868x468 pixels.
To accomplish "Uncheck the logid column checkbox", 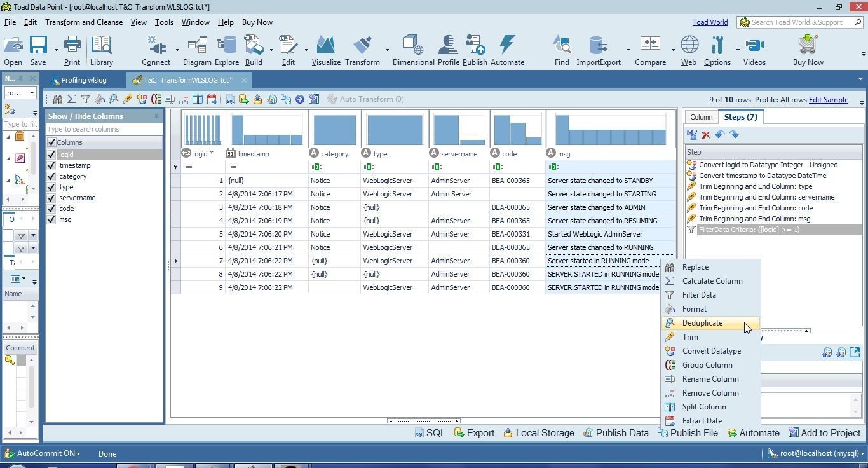I will 51,155.
